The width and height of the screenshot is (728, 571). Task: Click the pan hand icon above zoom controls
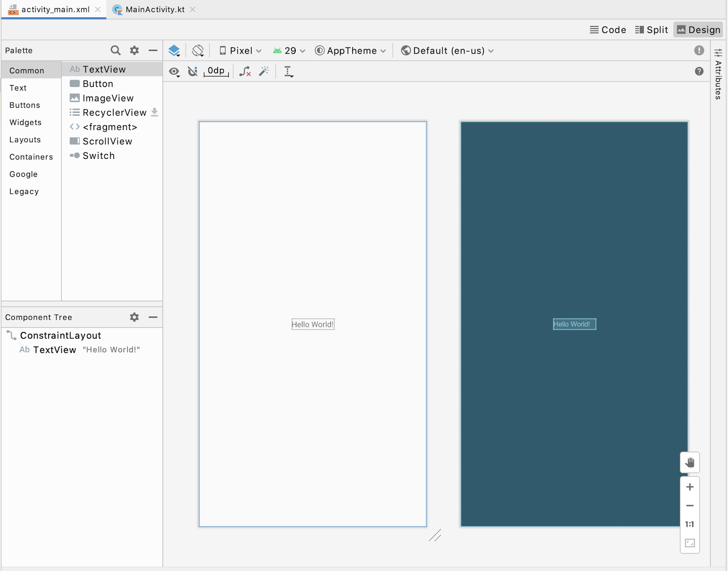coord(690,462)
